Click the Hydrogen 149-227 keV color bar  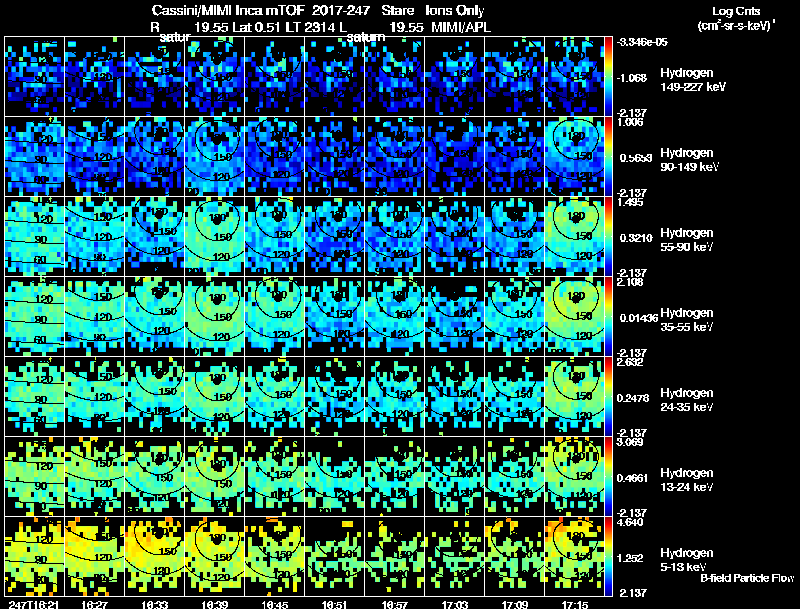coord(608,76)
